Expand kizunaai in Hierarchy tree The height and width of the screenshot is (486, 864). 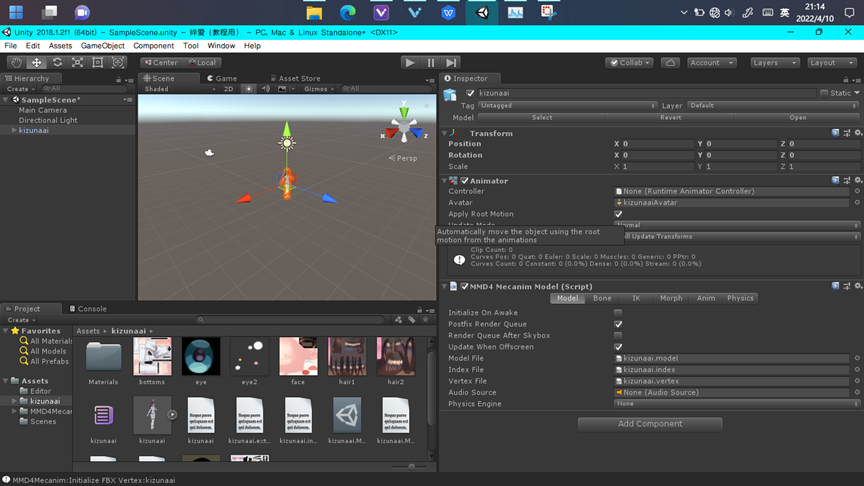(14, 130)
